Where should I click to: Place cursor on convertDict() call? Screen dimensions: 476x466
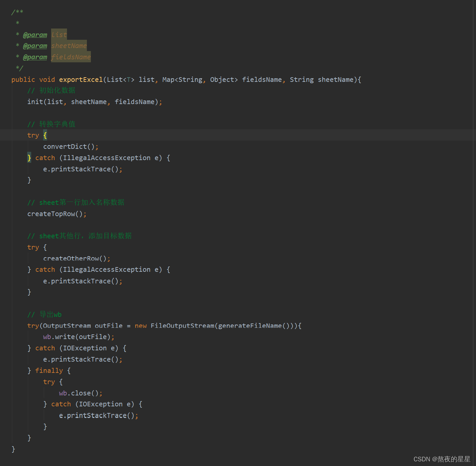[x=71, y=146]
